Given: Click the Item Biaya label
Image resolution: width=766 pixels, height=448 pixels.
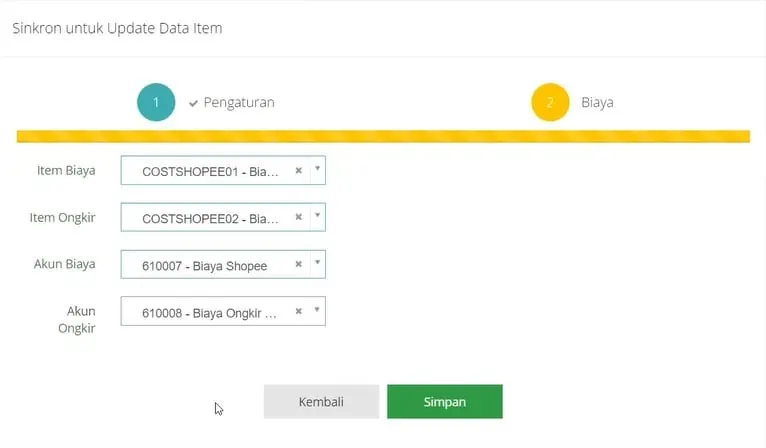Looking at the screenshot, I should pos(66,171).
